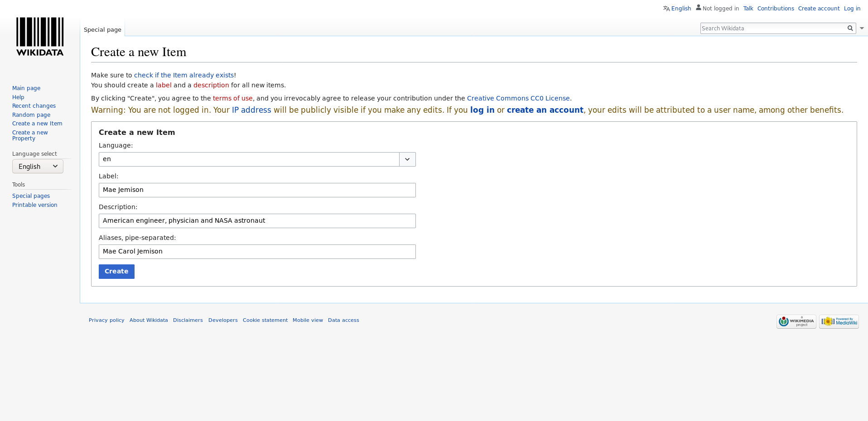This screenshot has width=868, height=421.
Task: Click the Language input containing 'en'
Action: coord(249,159)
